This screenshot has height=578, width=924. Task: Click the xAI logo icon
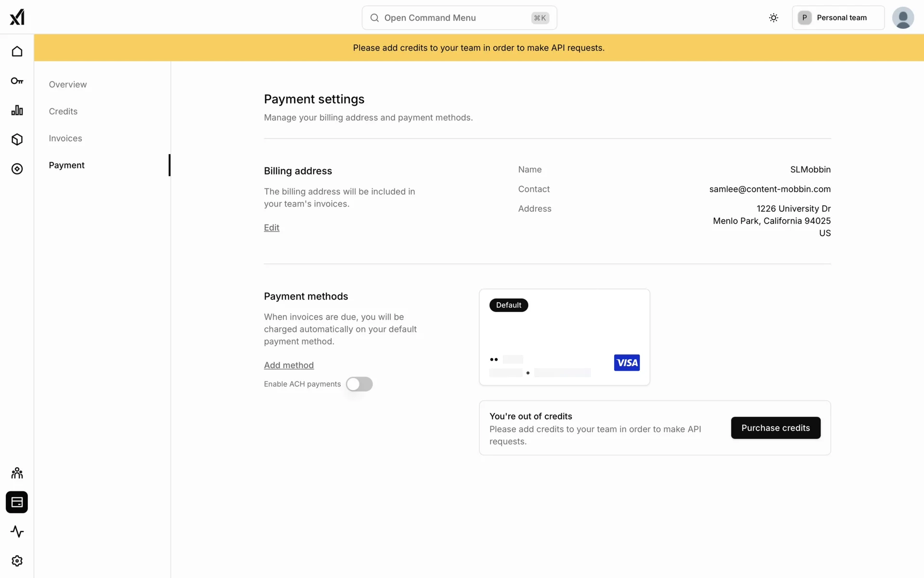(x=17, y=17)
